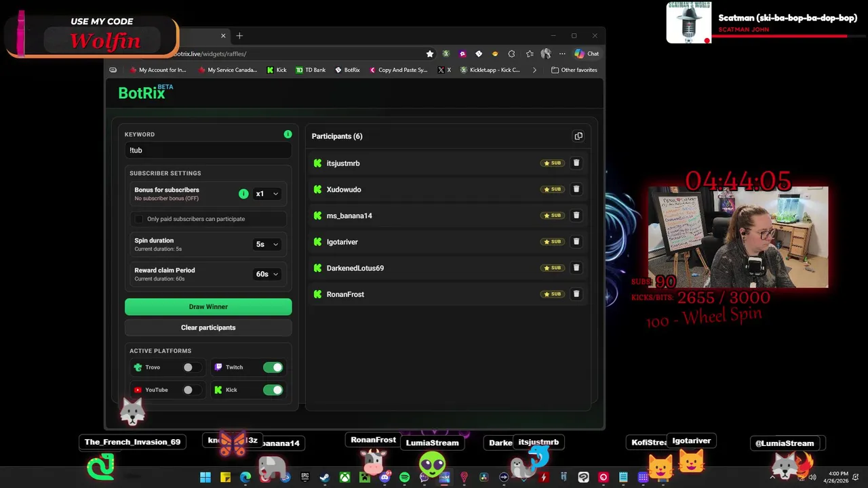Open Steam from taskbar

[325, 477]
